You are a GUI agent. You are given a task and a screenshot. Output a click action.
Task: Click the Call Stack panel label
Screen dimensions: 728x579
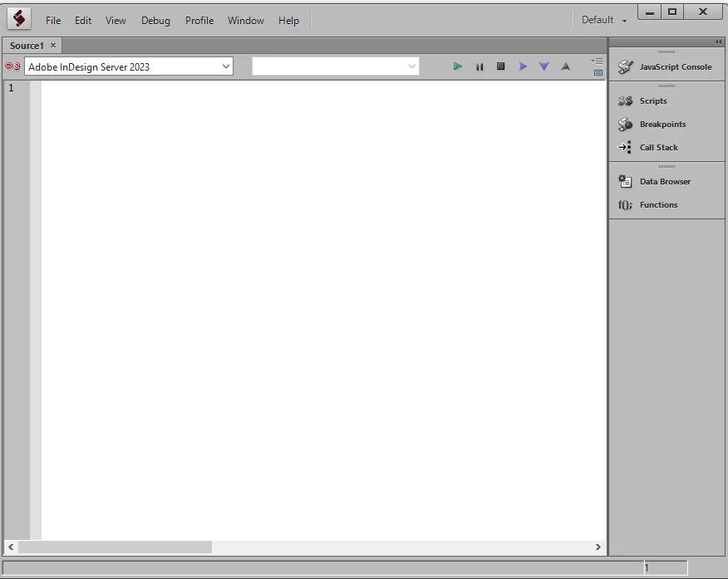click(x=659, y=147)
